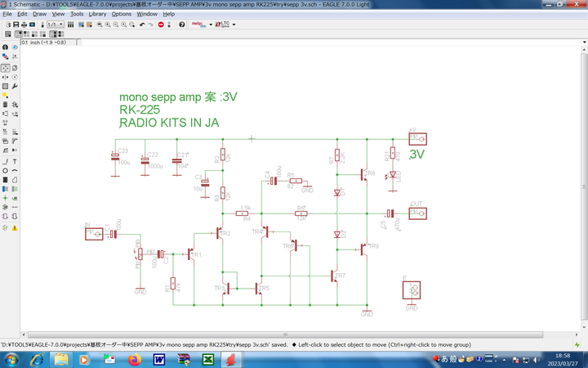Click the red Stop command icon
Screen dimensions: 588x368
click(160, 25)
